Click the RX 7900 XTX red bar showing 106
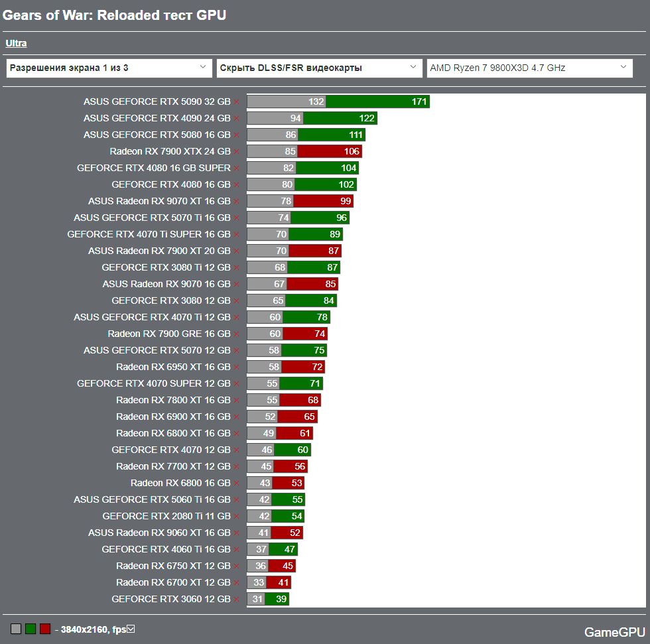 [x=330, y=151]
